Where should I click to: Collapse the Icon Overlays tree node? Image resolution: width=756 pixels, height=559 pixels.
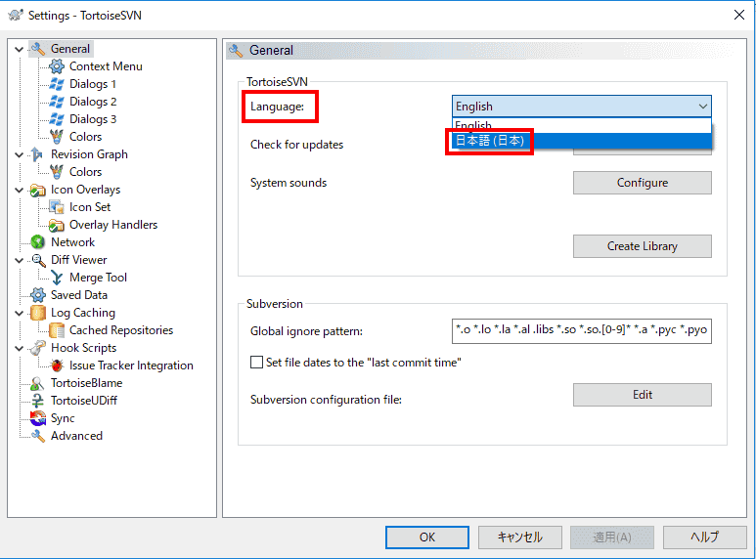[19, 190]
